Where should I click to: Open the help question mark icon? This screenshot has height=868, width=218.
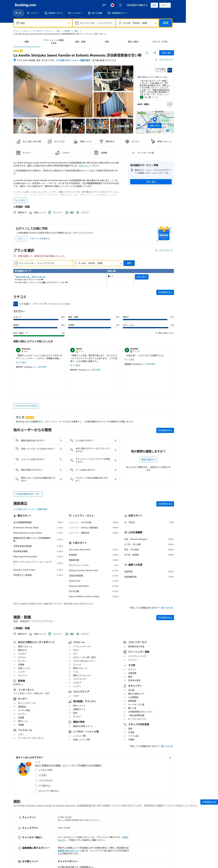pyautogui.click(x=120, y=5)
